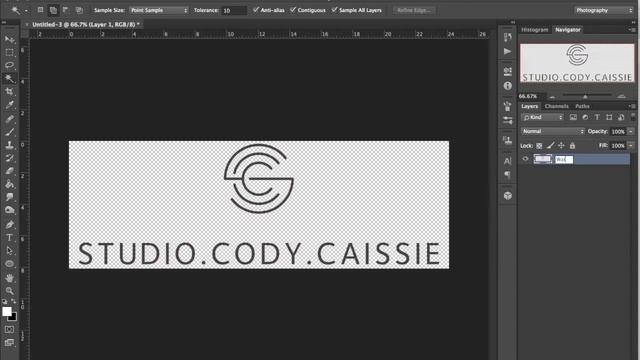Open the Paragraph panel icon
The image size is (640, 360).
pyautogui.click(x=507, y=175)
